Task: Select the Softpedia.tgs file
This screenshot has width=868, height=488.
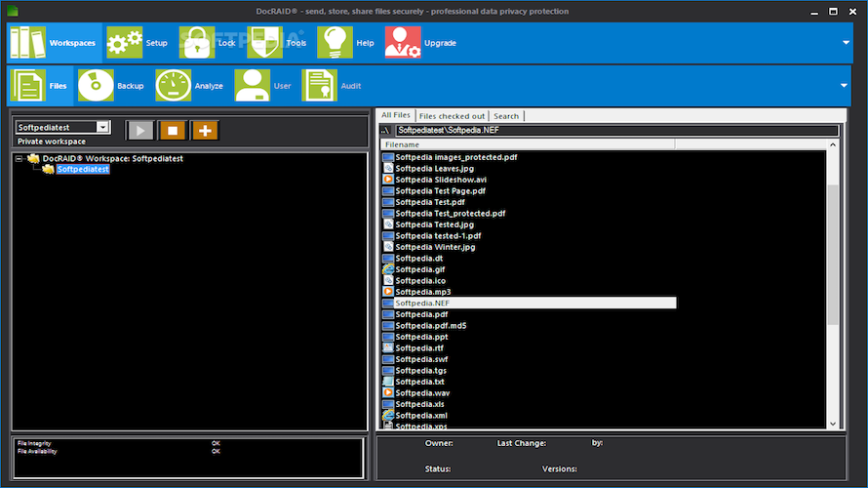Action: pyautogui.click(x=420, y=371)
